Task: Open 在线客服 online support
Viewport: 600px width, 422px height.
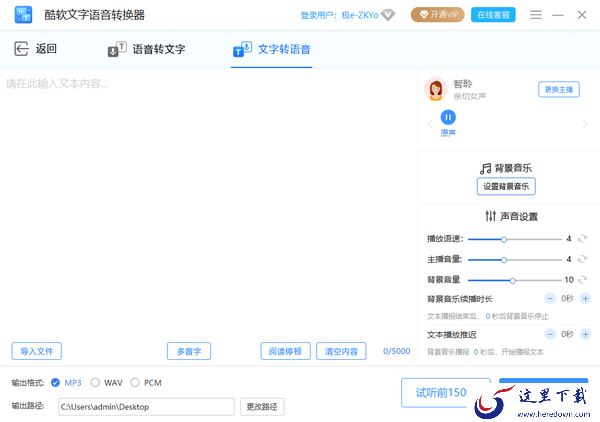Action: pos(493,15)
